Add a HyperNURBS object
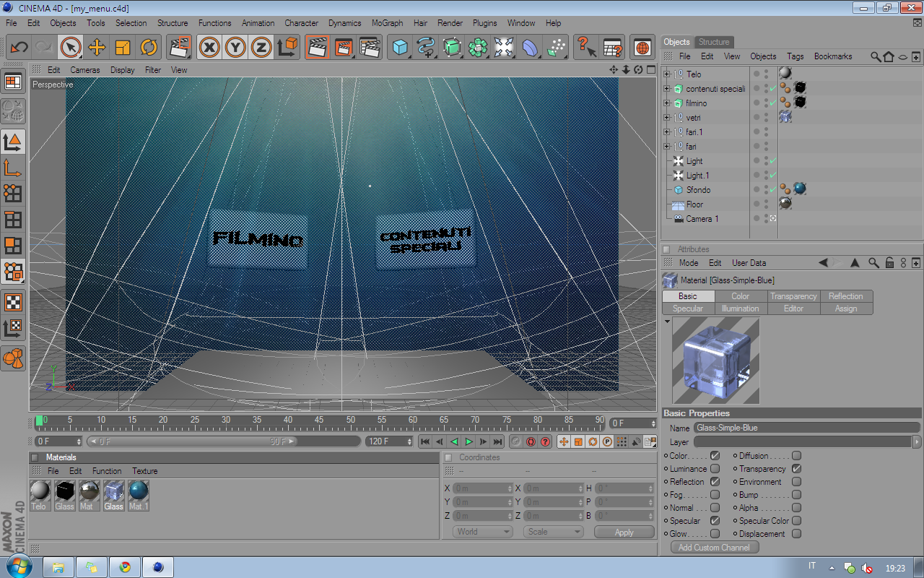The image size is (924, 578). (x=452, y=48)
